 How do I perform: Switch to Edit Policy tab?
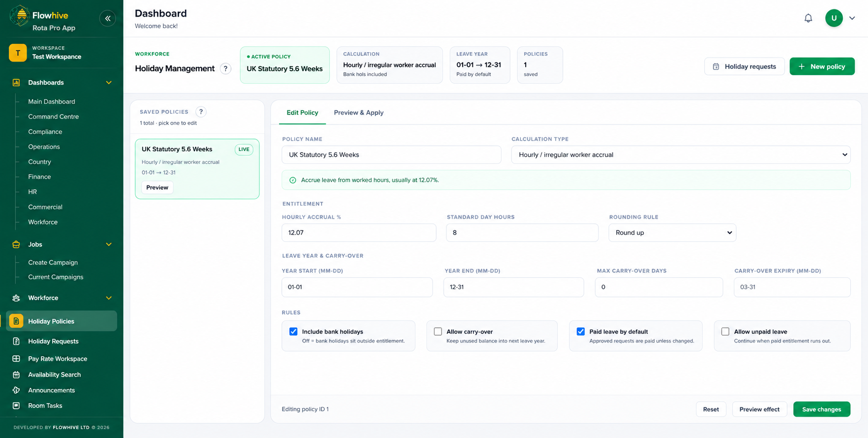coord(302,113)
